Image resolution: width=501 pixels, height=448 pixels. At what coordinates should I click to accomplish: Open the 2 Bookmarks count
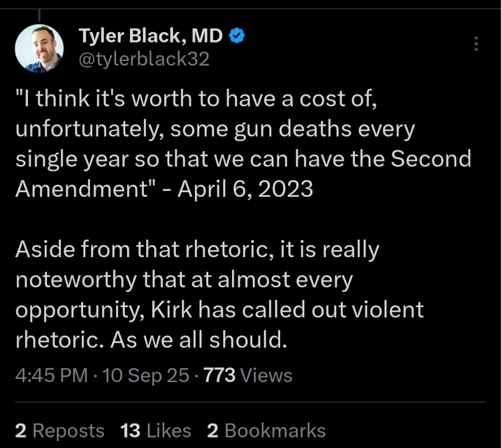[x=266, y=431]
